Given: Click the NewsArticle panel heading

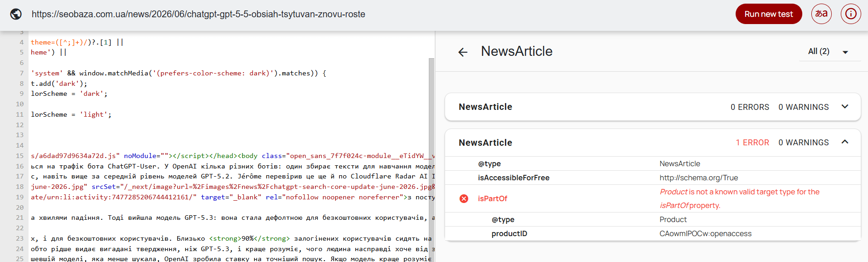Looking at the screenshot, I should (x=517, y=51).
